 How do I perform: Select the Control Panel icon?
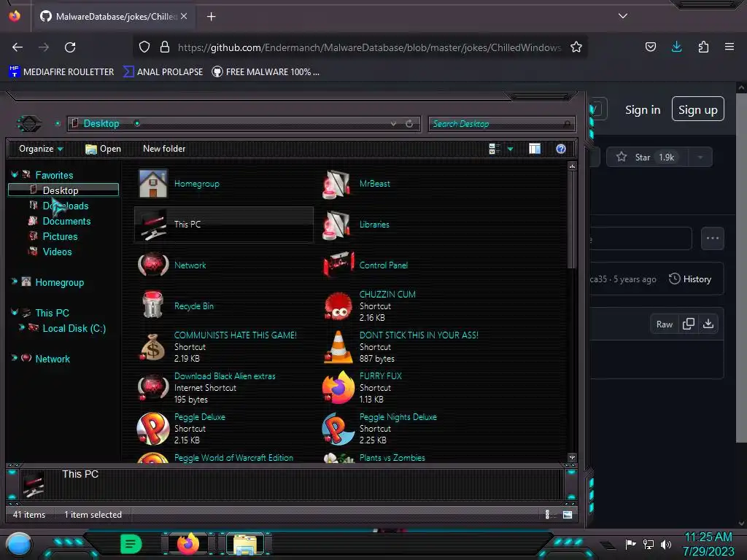click(338, 265)
